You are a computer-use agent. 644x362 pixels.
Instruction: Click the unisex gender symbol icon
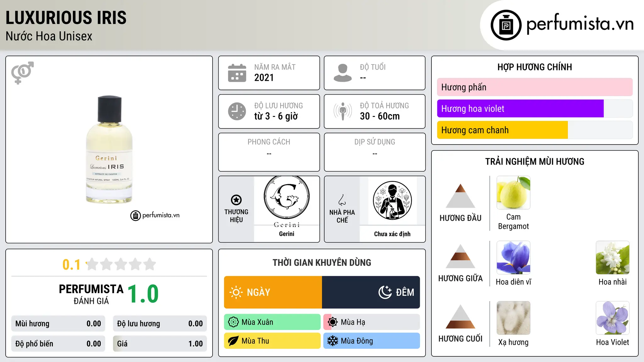point(22,73)
